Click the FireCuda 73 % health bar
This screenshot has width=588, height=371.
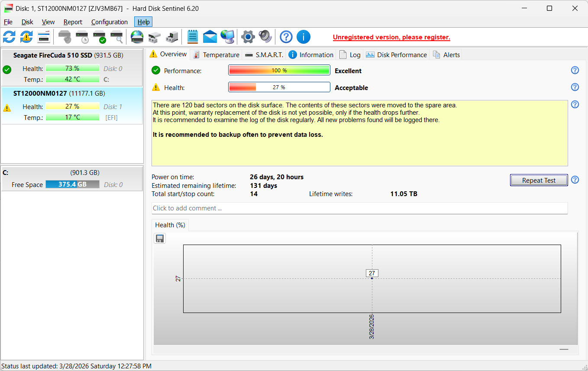click(72, 68)
